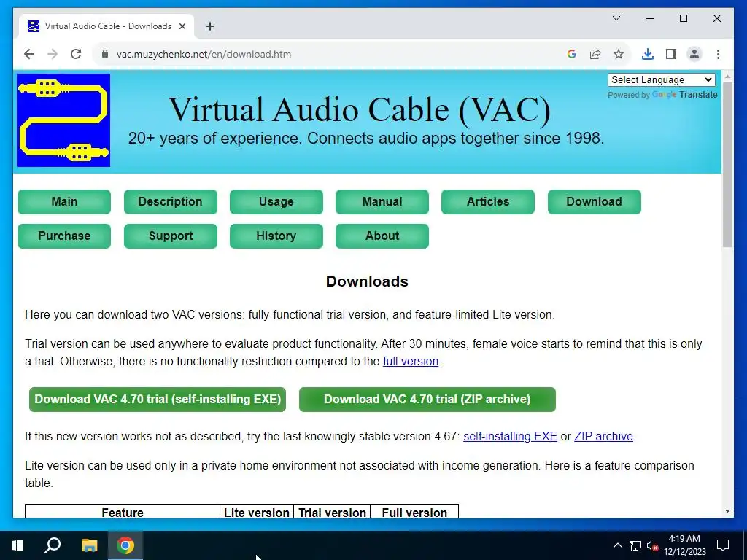The height and width of the screenshot is (560, 747).
Task: Download VAC 4.70 trial ZIP archive
Action: pyautogui.click(x=427, y=399)
